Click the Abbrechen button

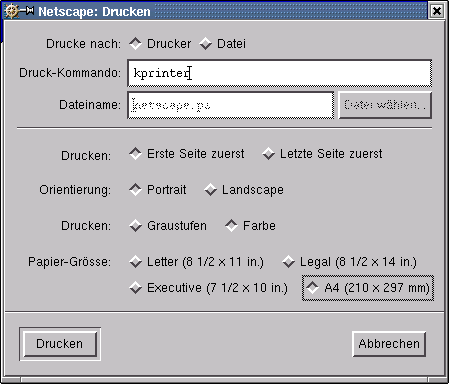tap(389, 344)
